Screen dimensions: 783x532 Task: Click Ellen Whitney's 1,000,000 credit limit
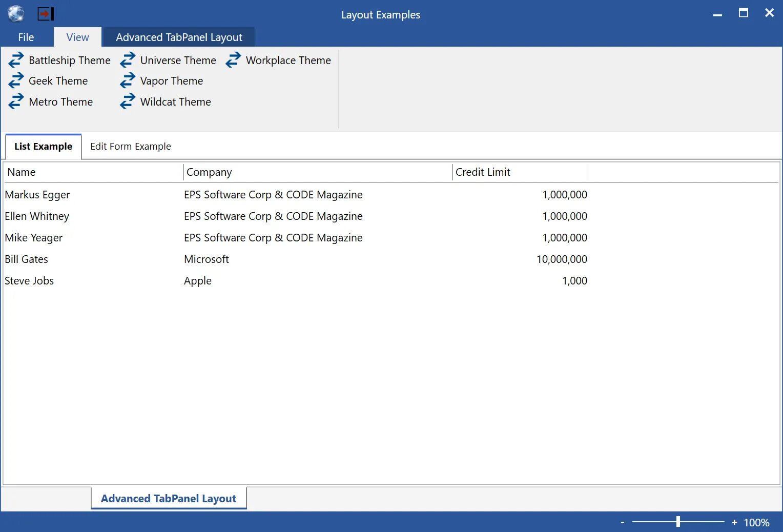pos(565,216)
